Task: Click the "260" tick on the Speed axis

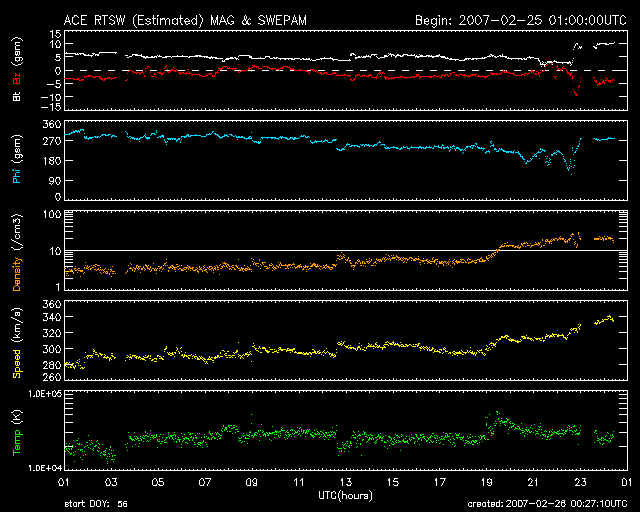Action: click(x=52, y=376)
